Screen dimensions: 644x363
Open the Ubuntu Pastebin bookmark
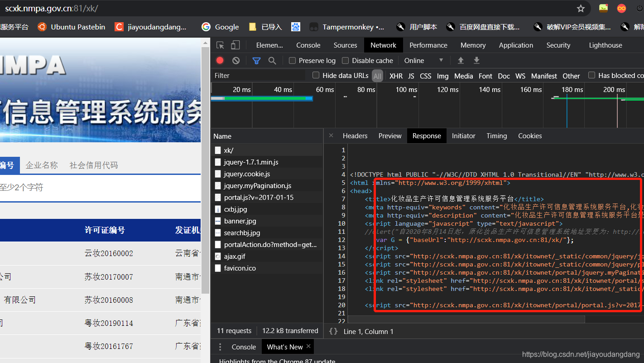click(72, 27)
